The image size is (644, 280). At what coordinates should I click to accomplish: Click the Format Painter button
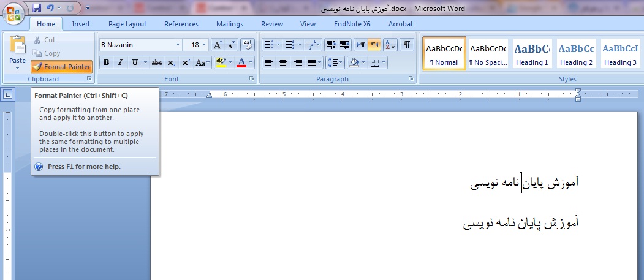61,67
